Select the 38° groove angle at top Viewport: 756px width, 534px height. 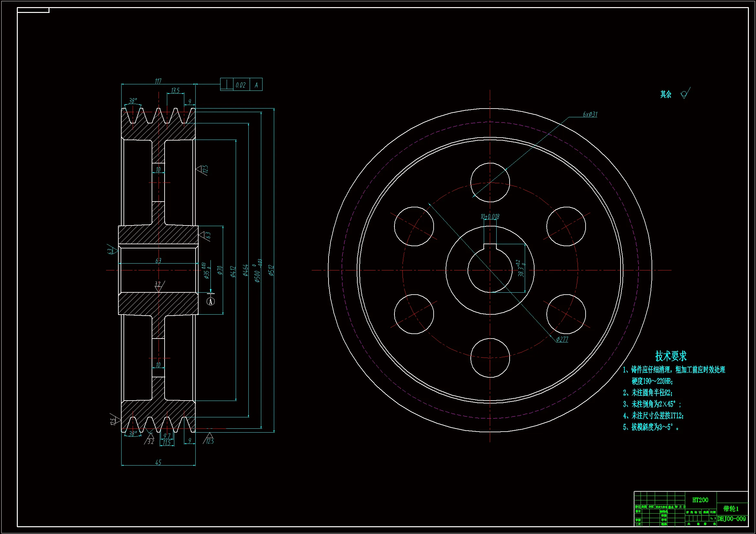coord(133,101)
